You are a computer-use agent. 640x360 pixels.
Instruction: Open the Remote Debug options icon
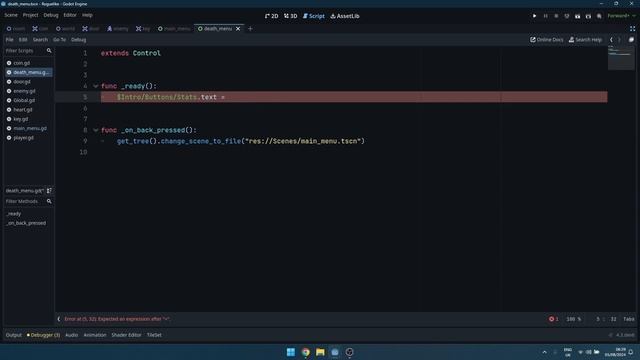567,16
